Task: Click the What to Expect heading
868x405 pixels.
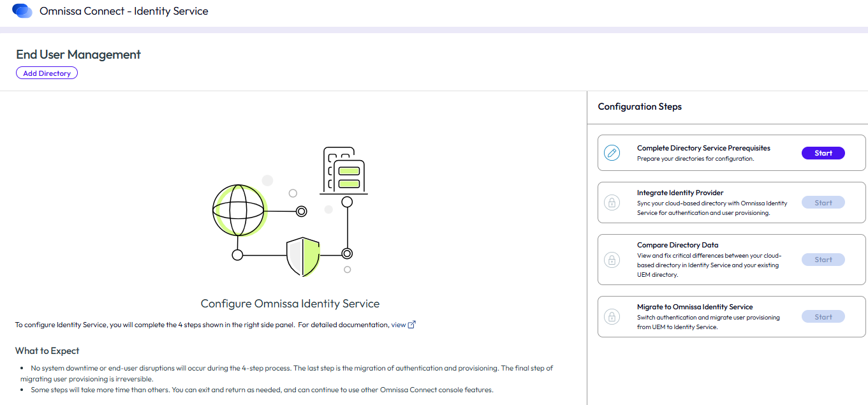Action: [x=47, y=351]
